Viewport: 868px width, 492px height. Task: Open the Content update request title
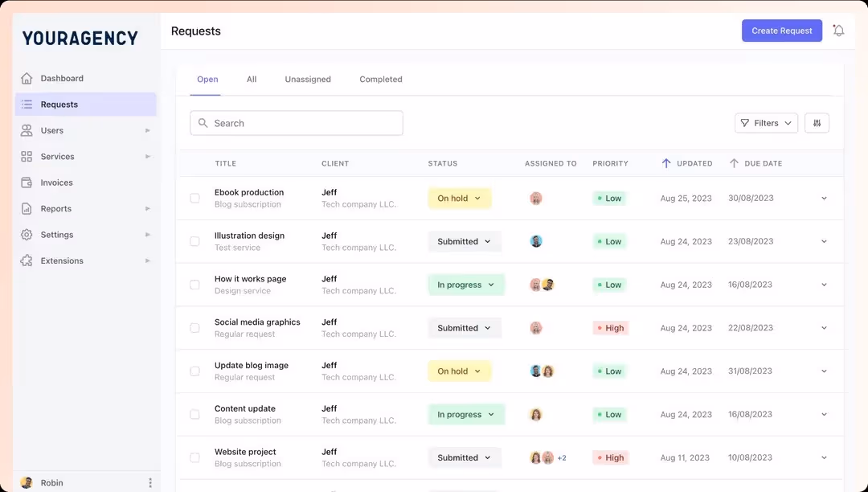[244, 408]
